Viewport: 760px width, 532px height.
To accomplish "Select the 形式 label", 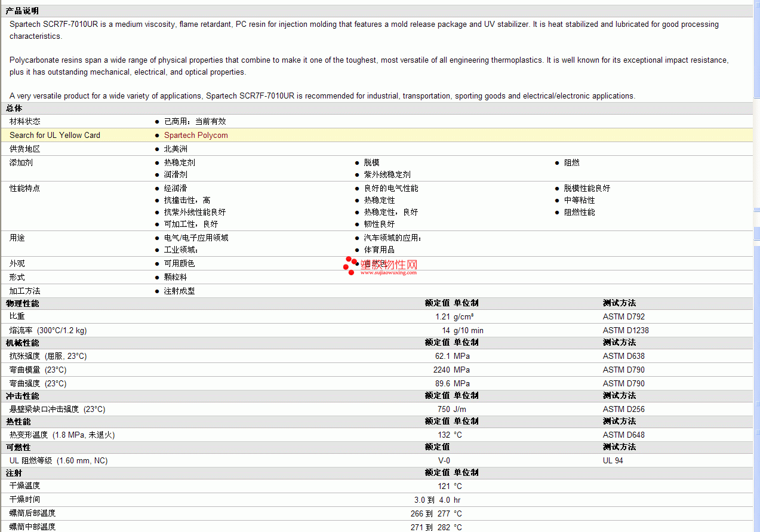I will click(x=17, y=277).
